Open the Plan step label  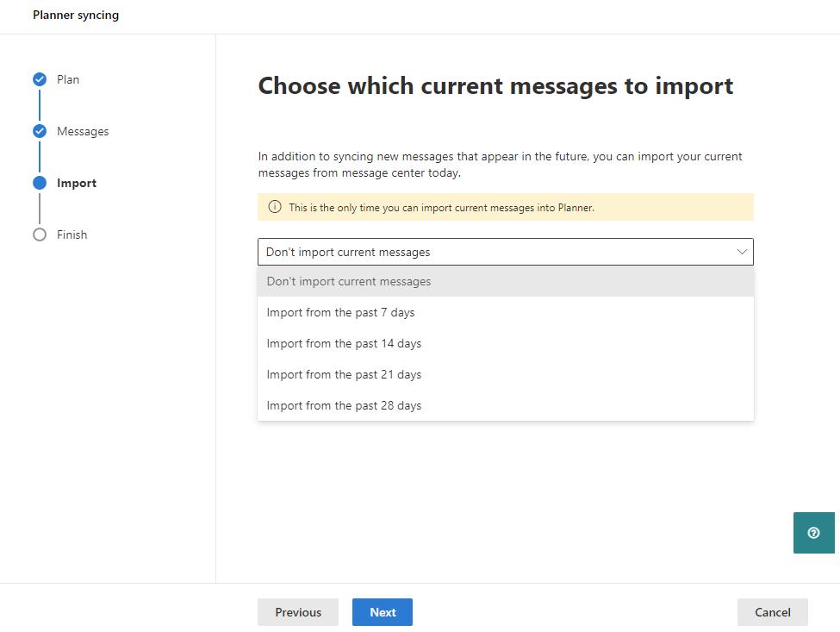[x=68, y=79]
